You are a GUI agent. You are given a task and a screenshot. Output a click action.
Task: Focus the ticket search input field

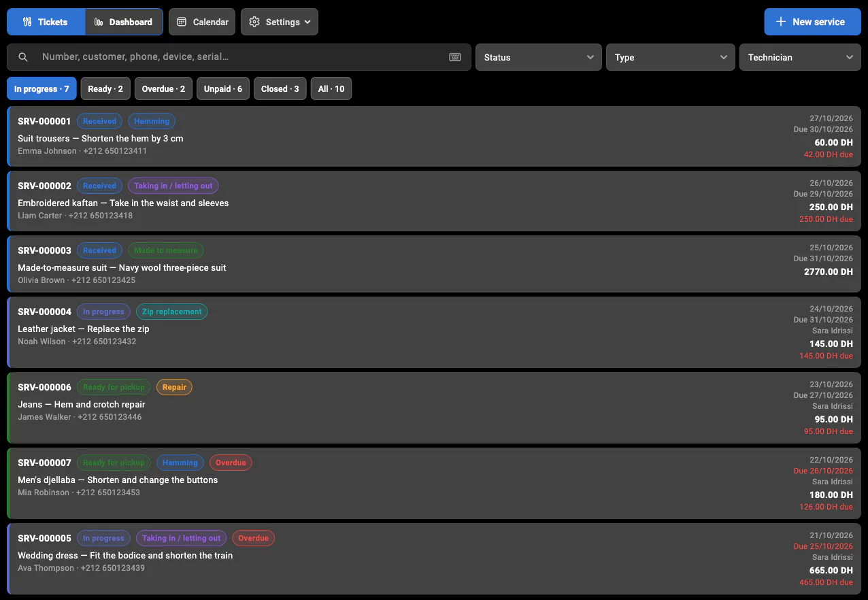pos(239,57)
